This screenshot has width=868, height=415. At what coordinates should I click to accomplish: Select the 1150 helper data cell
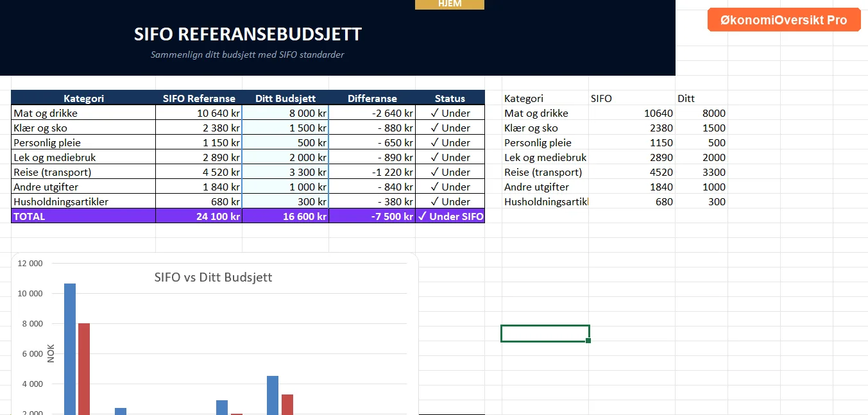point(632,142)
